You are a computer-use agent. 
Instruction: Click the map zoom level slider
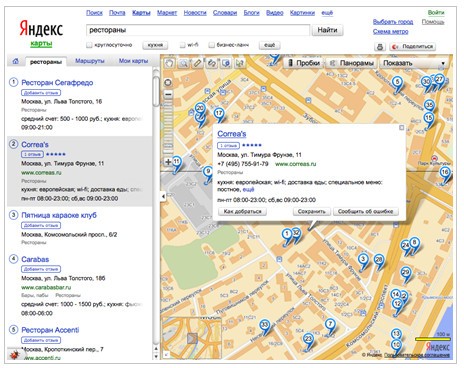pos(168,128)
